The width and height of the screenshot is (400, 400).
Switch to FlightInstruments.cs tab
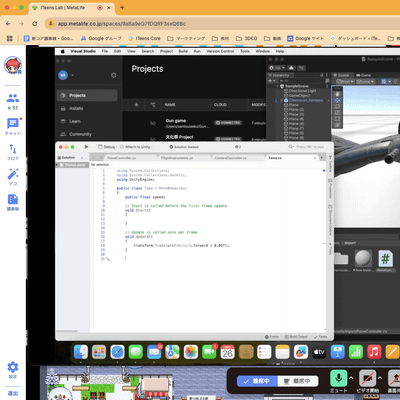point(177,158)
